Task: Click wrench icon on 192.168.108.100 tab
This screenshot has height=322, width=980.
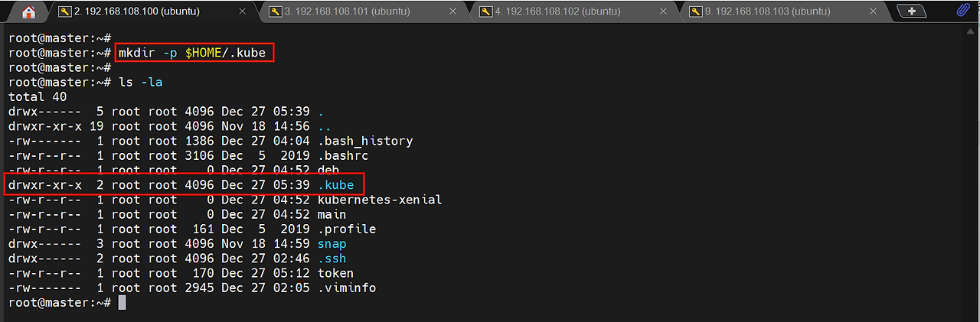Action: click(64, 11)
